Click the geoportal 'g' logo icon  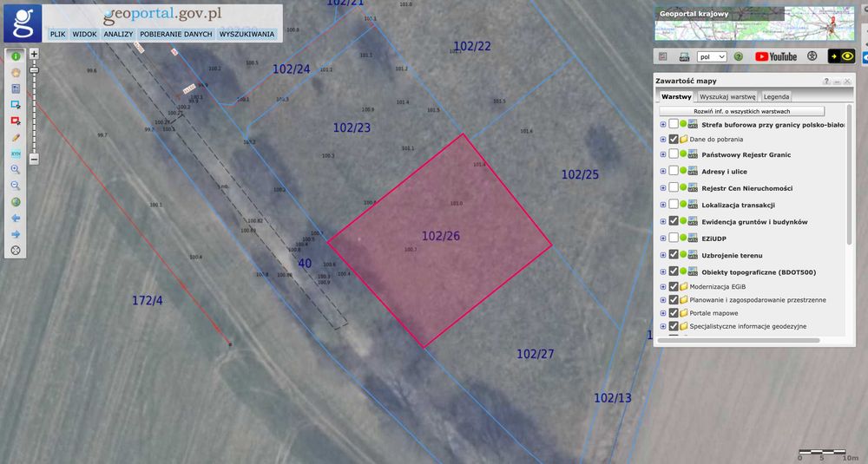23,23
